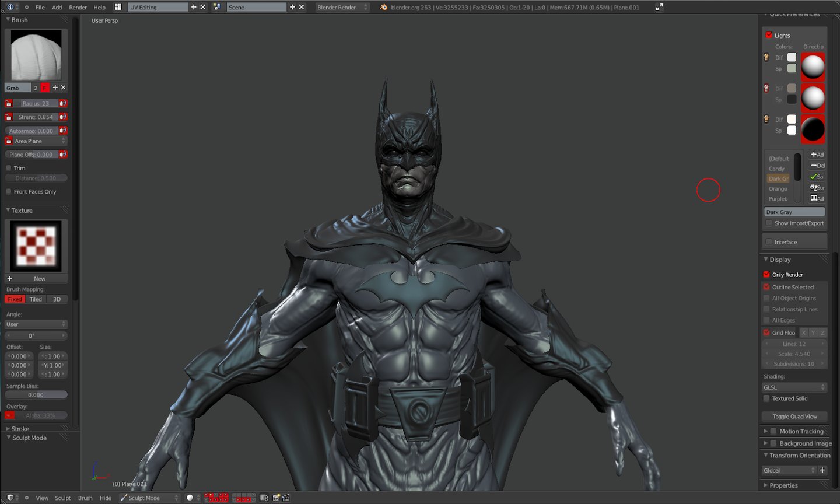Toggle Plane Offset pressure sensitivity icon

tap(63, 155)
